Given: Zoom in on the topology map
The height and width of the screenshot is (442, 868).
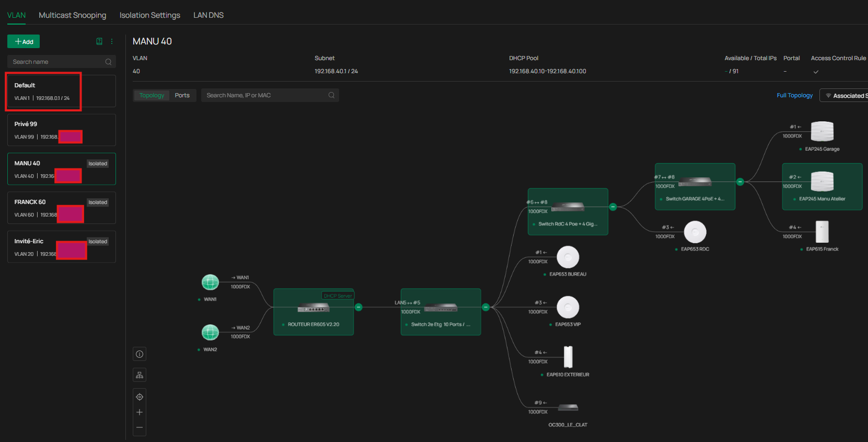Looking at the screenshot, I should (140, 412).
